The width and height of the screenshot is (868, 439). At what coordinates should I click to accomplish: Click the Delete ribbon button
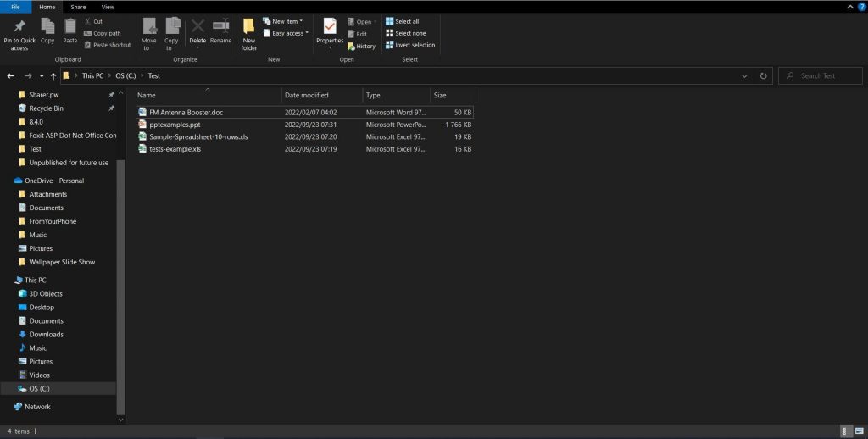pyautogui.click(x=198, y=34)
